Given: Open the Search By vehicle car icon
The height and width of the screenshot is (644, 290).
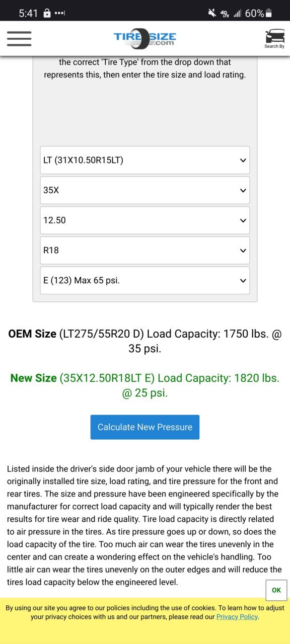Looking at the screenshot, I should coord(274,39).
